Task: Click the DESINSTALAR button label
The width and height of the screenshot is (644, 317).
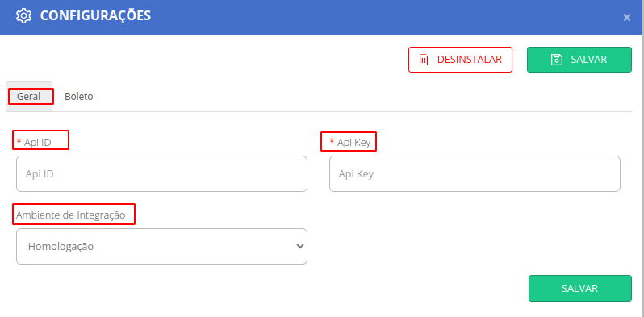Action: coord(470,60)
